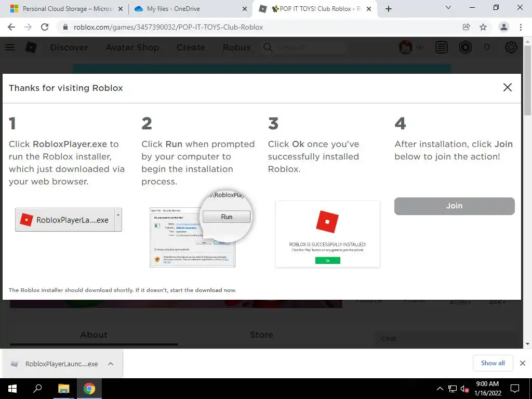
Task: Close the Thanks for visiting Roblox dialog
Action: (x=507, y=87)
